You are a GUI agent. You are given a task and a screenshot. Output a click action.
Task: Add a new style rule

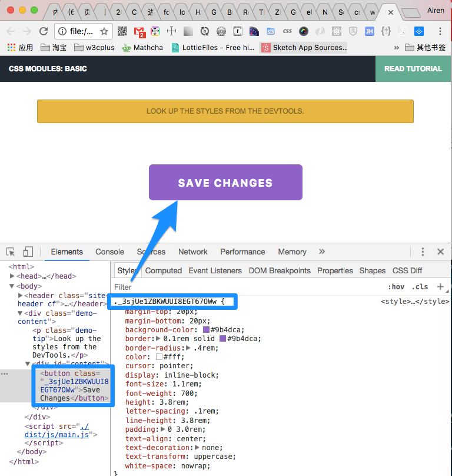(440, 286)
